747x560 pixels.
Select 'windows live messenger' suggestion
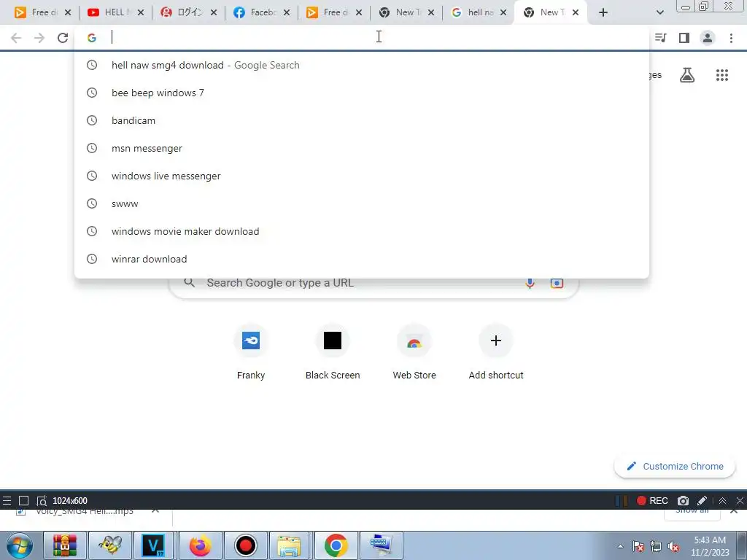(x=362, y=176)
